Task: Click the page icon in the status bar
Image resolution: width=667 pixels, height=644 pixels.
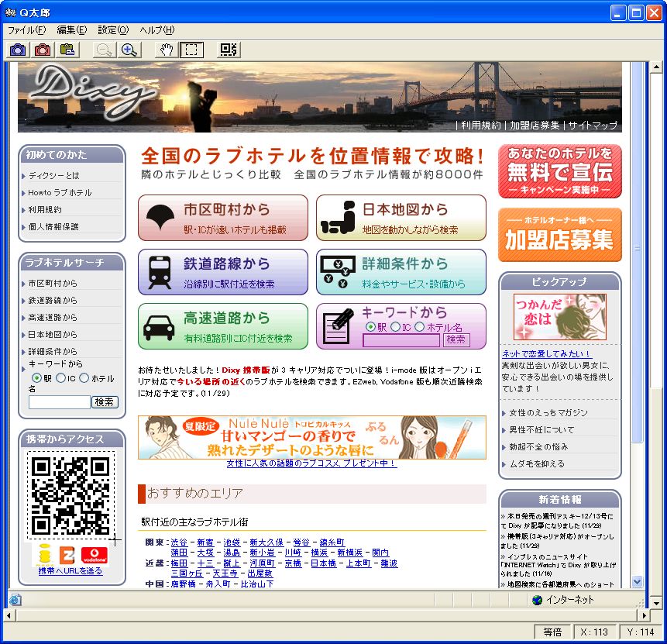Action: pyautogui.click(x=15, y=600)
